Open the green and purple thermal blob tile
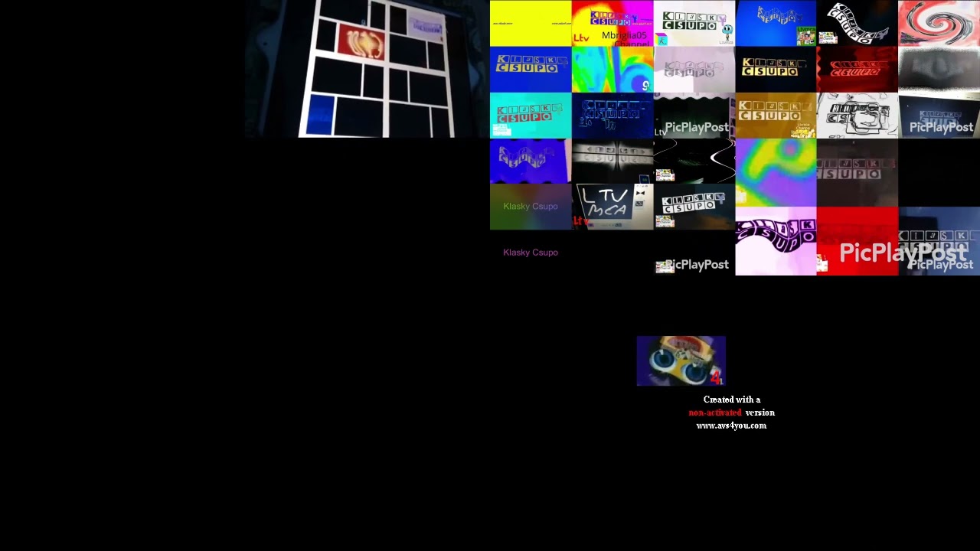The image size is (980, 551). click(776, 172)
